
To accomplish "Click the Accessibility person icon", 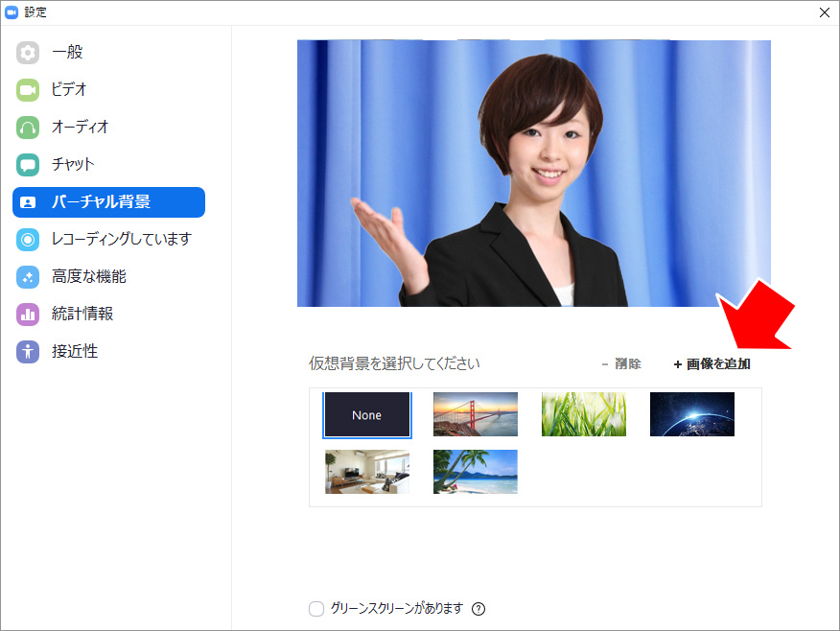I will point(28,352).
